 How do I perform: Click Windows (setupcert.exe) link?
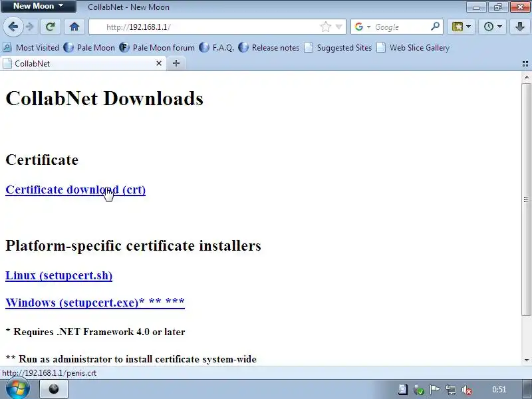click(x=95, y=303)
